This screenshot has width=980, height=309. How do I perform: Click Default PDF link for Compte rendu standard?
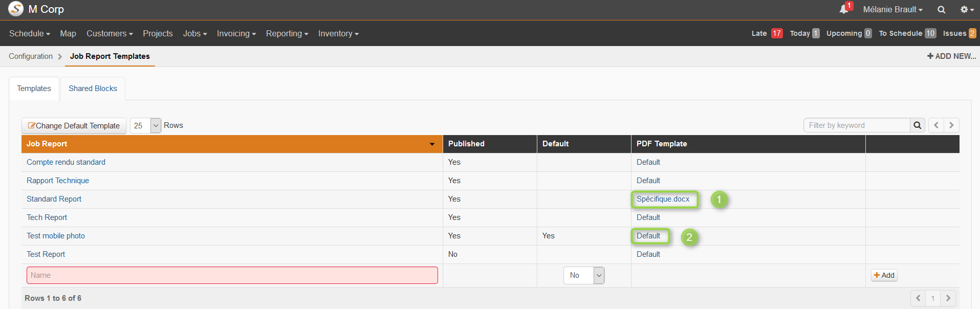[648, 162]
